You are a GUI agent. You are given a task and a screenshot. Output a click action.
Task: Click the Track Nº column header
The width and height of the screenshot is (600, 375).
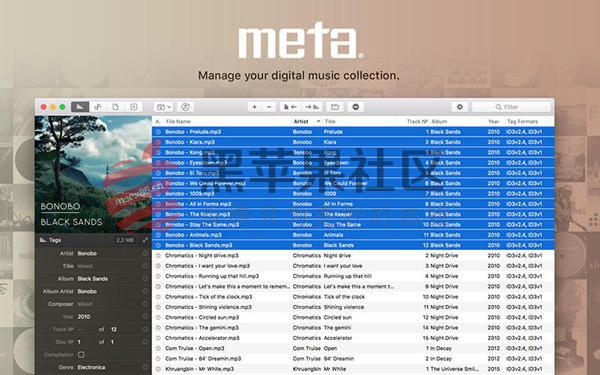417,121
